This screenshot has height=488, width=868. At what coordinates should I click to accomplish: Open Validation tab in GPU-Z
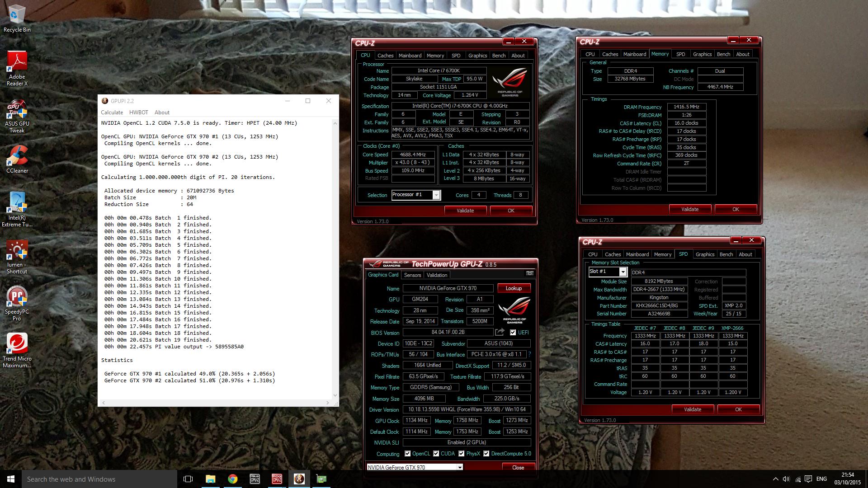(437, 275)
